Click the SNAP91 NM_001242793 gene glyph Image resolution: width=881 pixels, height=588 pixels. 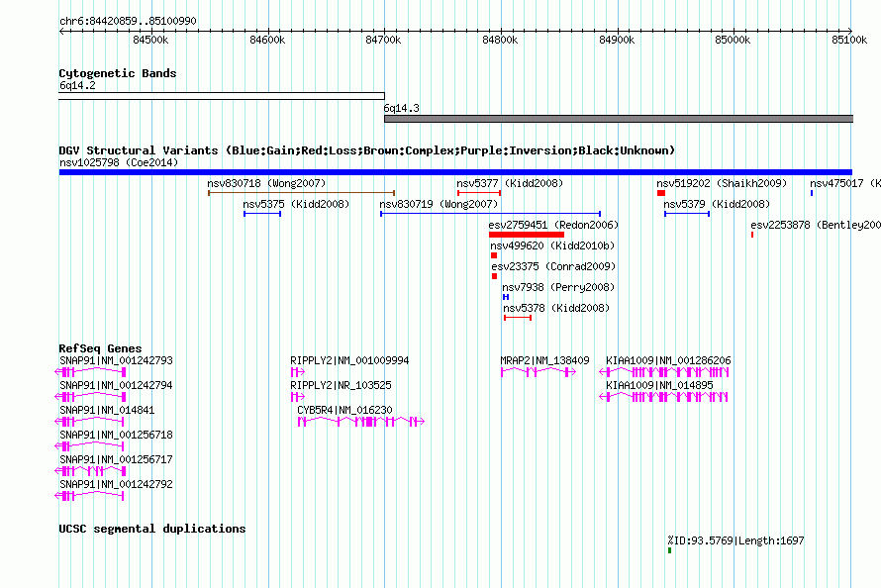point(90,372)
